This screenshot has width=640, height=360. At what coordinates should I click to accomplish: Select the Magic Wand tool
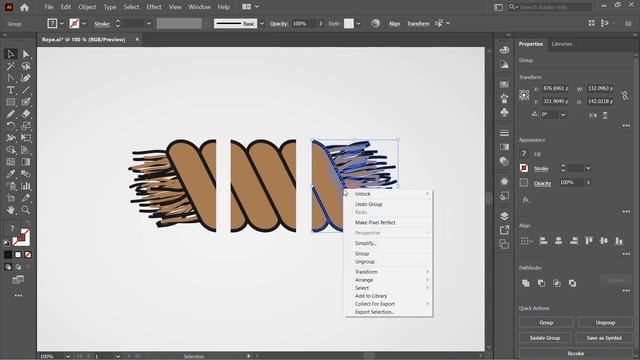click(11, 66)
